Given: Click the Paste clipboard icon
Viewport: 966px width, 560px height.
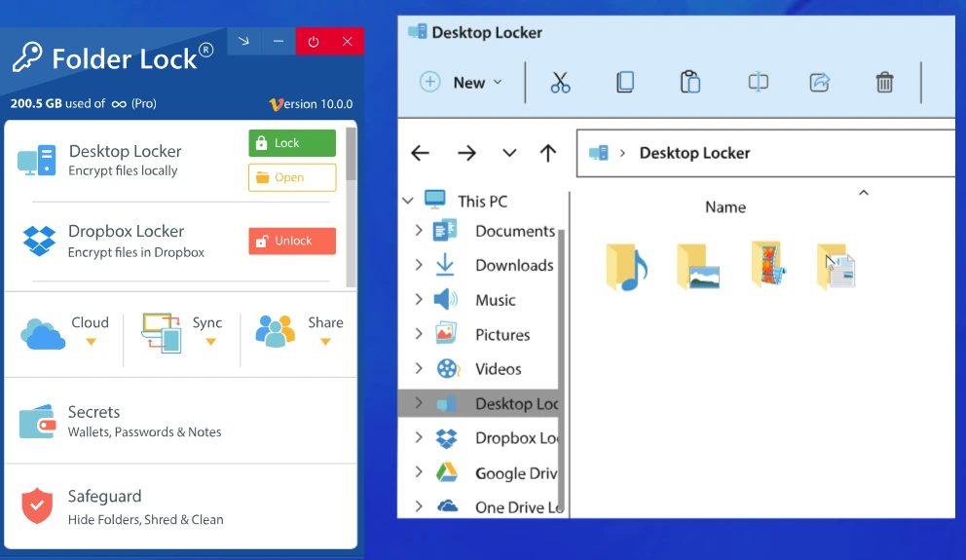Looking at the screenshot, I should 690,83.
